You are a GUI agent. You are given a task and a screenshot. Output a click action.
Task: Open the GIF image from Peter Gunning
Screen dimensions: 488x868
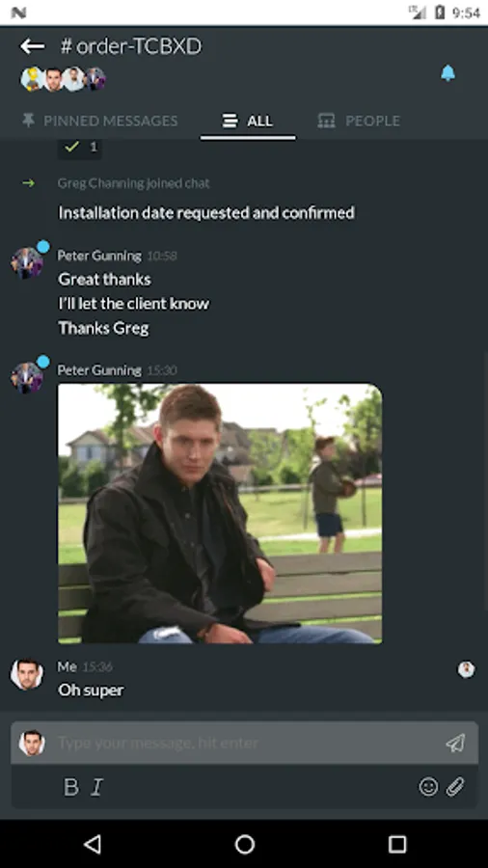point(220,513)
